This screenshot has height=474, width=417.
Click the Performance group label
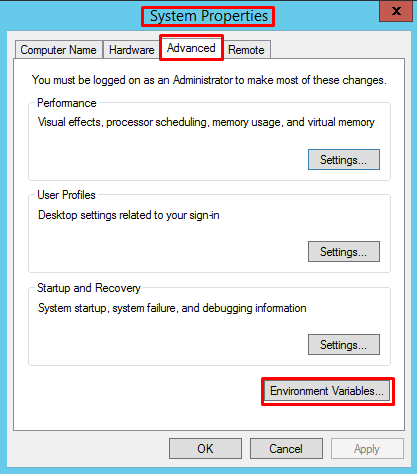point(67,103)
